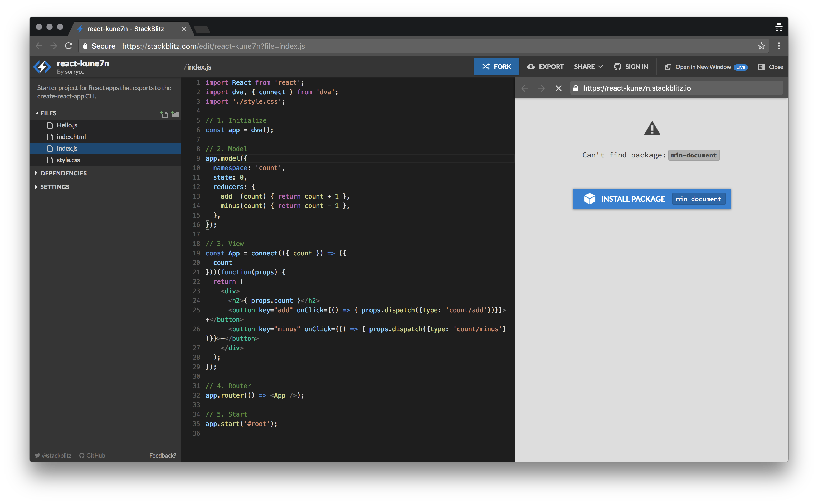Go forward in the preview pane
Screen dimensions: 818x504
pyautogui.click(x=541, y=88)
